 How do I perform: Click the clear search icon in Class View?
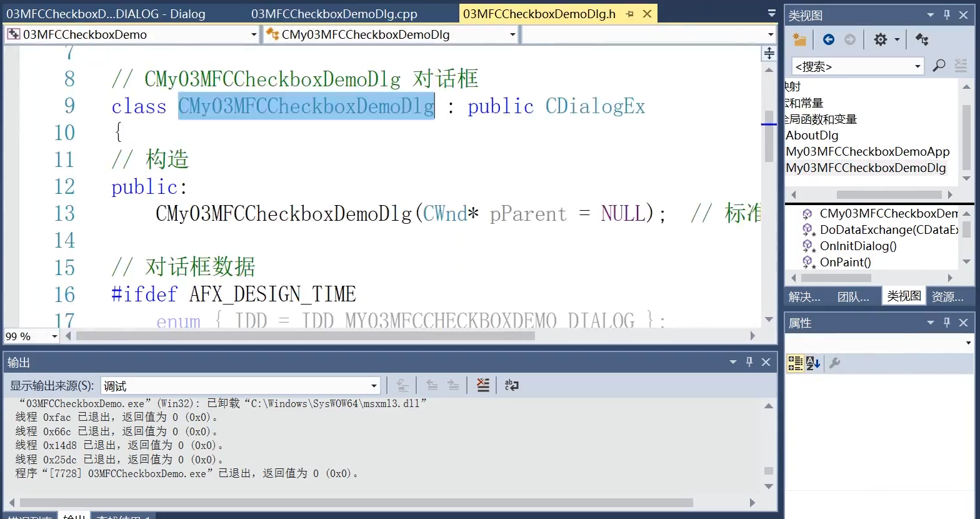pos(961,66)
